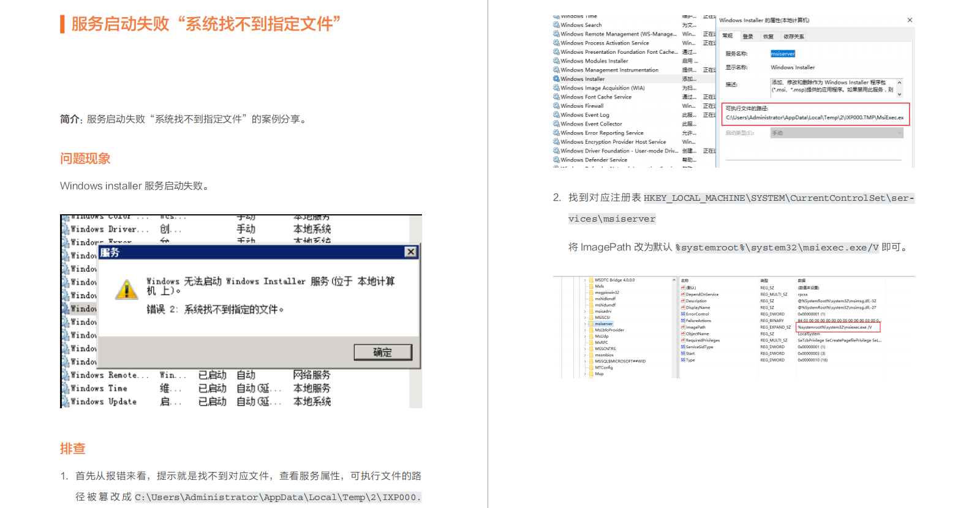Screen dimensions: 980x508
Task: Click the Windows Defender Service gear icon
Action: pyautogui.click(x=556, y=160)
